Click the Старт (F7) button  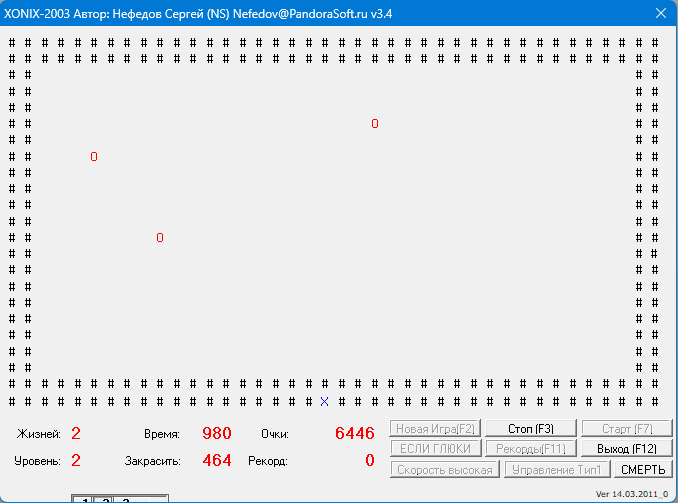point(628,429)
